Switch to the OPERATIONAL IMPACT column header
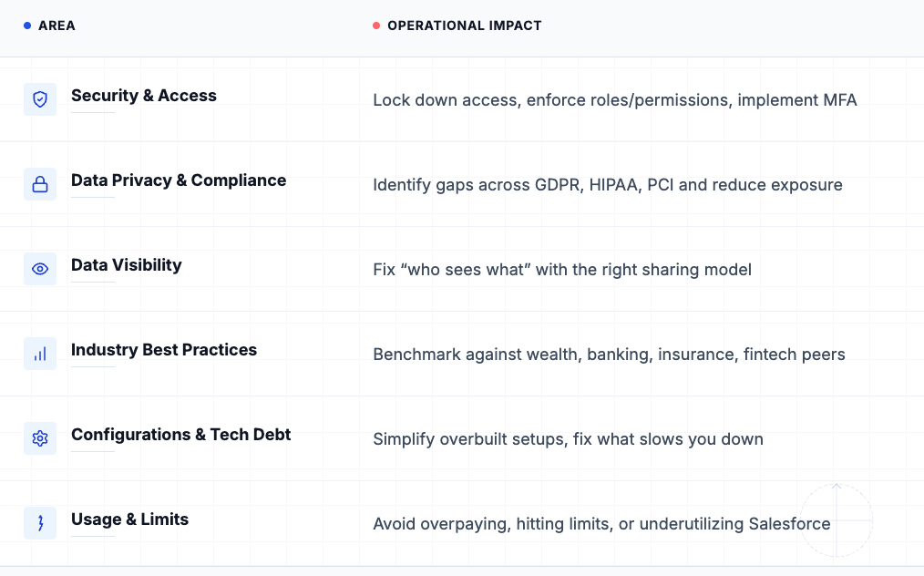Image resolution: width=924 pixels, height=576 pixels. (465, 26)
